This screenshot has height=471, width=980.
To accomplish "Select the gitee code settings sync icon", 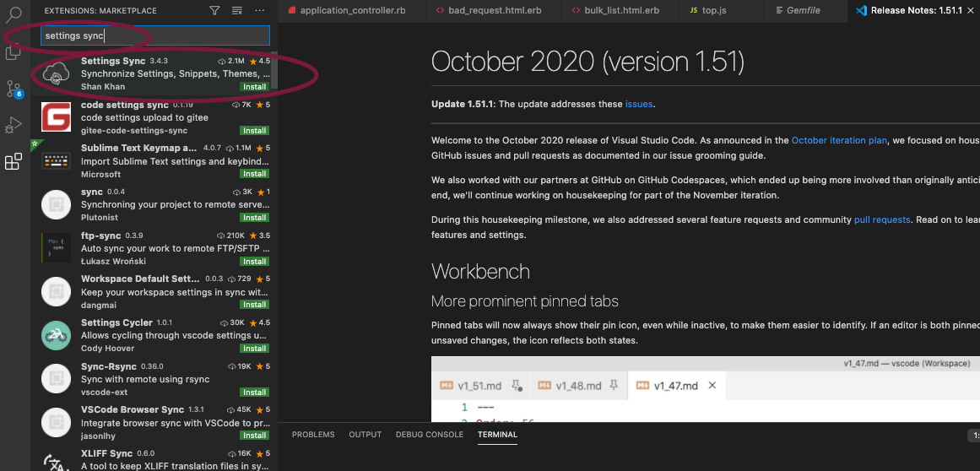I will (57, 116).
